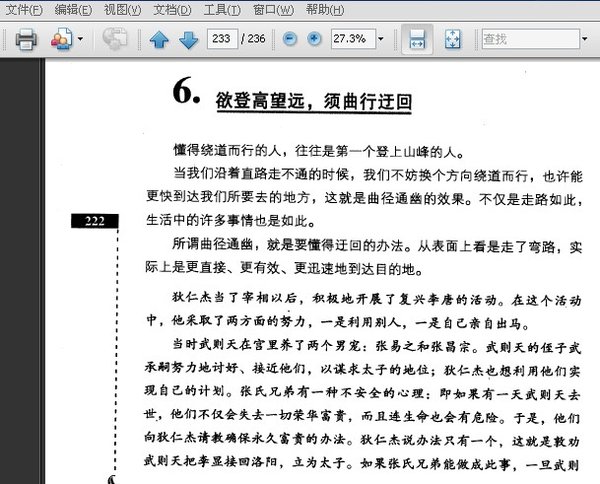Expand the collaborate icon dropdown arrow

80,39
